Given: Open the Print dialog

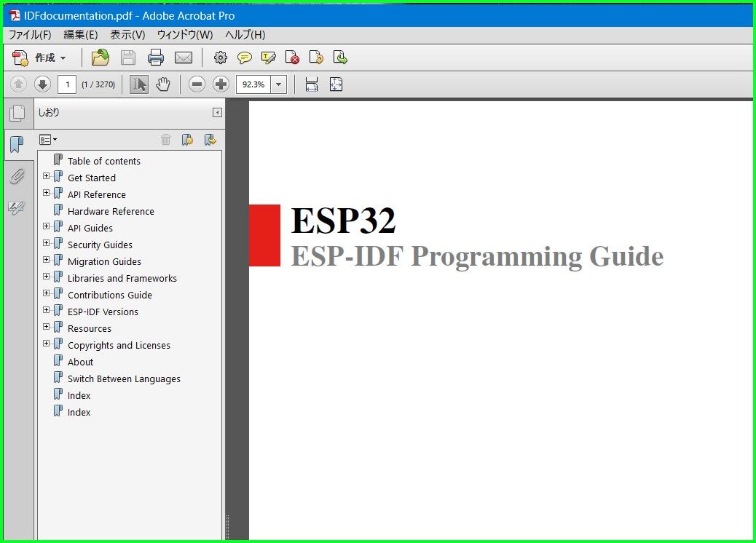Looking at the screenshot, I should click(156, 58).
